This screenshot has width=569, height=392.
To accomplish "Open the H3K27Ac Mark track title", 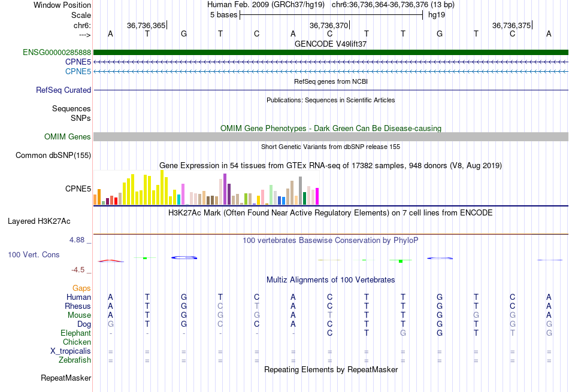I will [331, 213].
